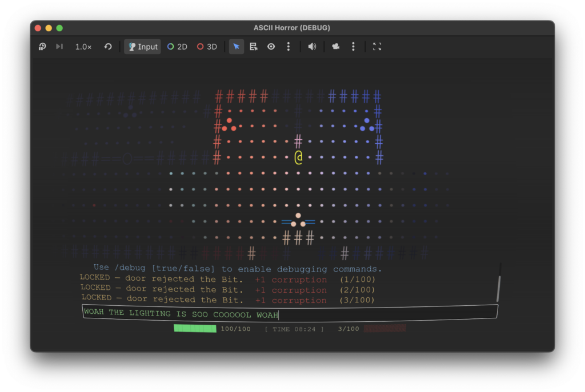
Task: Click the green health bar
Action: click(195, 329)
